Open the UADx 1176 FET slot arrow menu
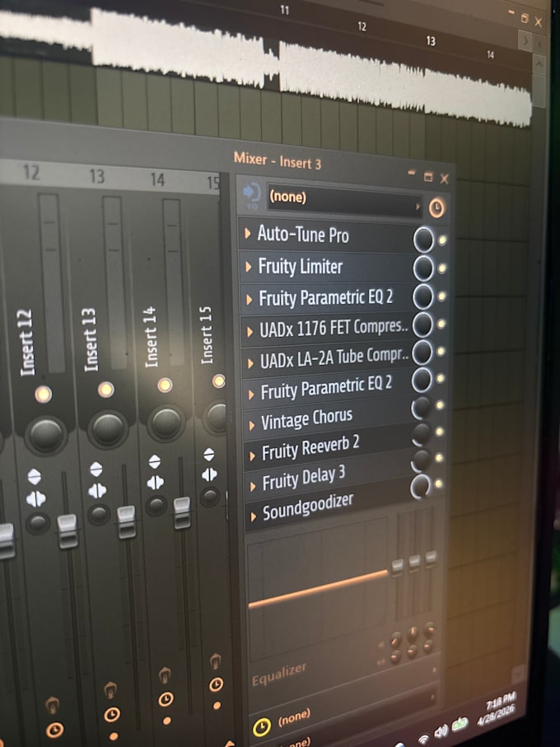 (x=250, y=332)
